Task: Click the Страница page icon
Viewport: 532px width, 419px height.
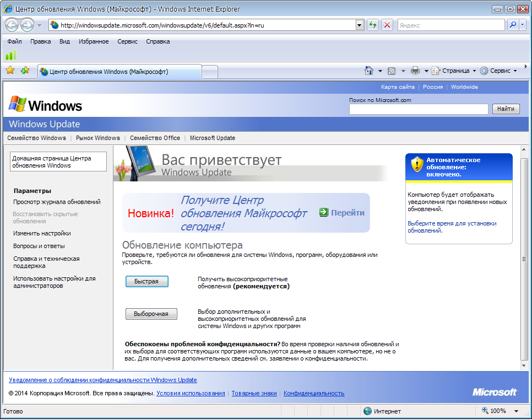Action: [x=436, y=71]
